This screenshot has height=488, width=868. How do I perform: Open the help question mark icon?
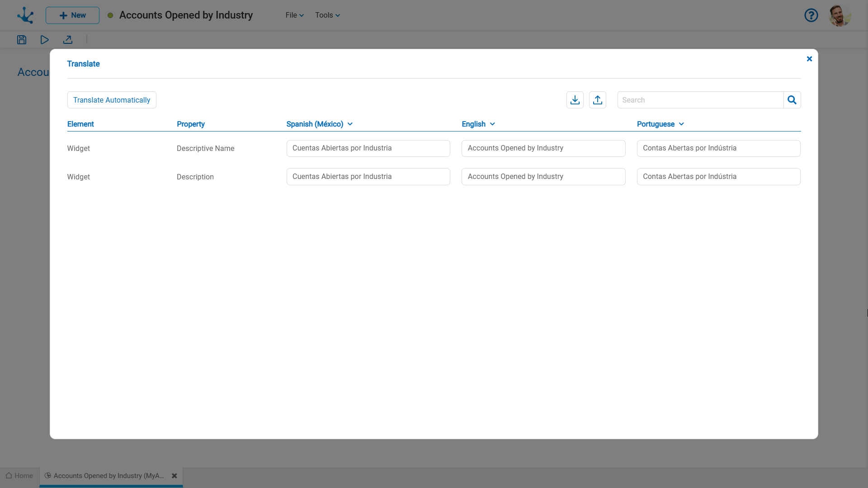pos(811,15)
